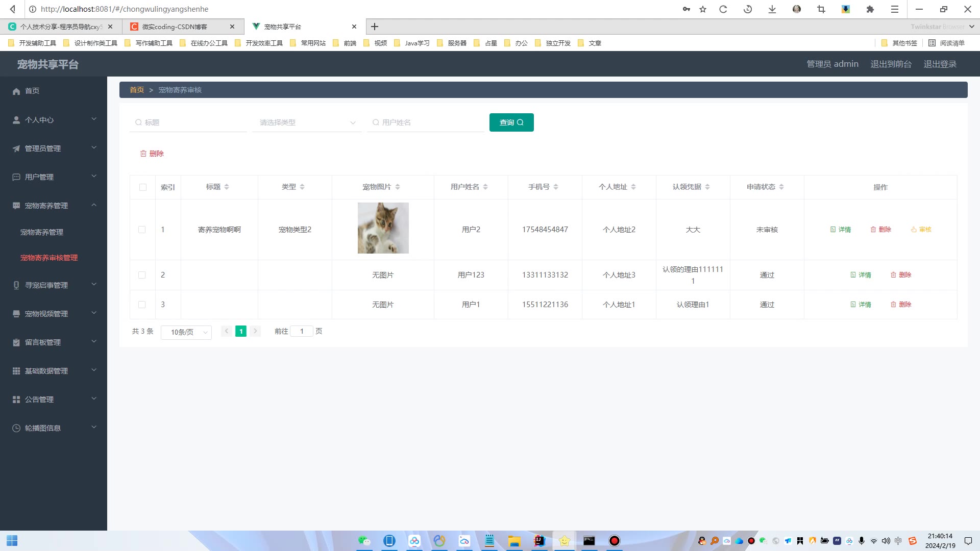Image resolution: width=980 pixels, height=551 pixels.
Task: Open WeChat from the taskbar
Action: [364, 541]
